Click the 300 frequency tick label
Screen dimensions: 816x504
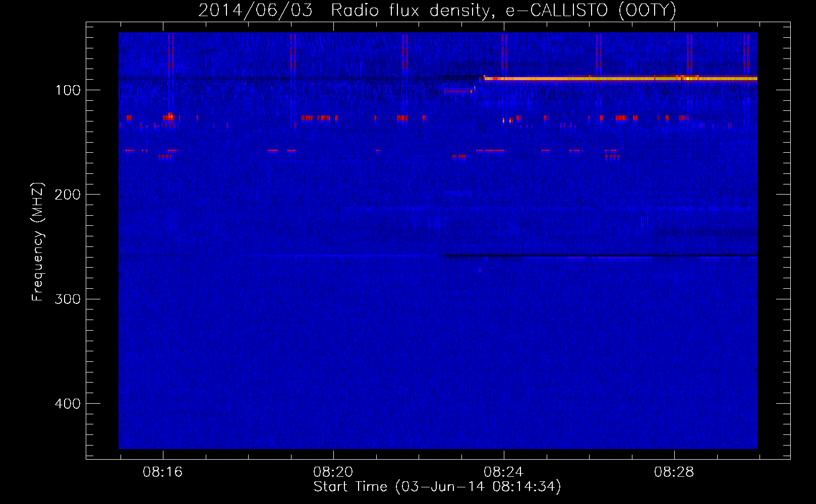[68, 299]
